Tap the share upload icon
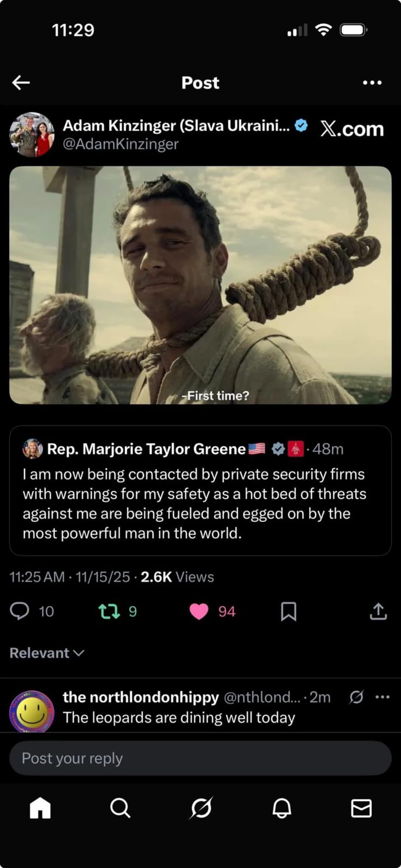The width and height of the screenshot is (401, 868). (x=378, y=611)
